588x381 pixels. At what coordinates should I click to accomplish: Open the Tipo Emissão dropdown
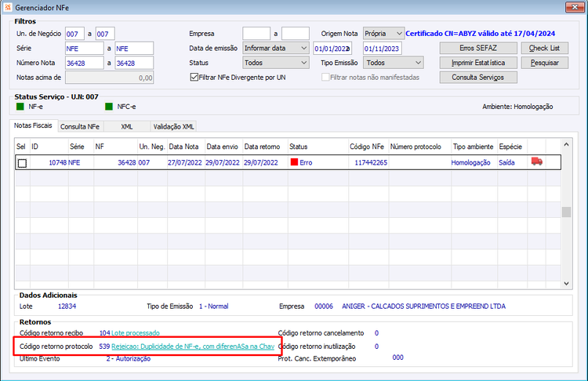point(394,63)
